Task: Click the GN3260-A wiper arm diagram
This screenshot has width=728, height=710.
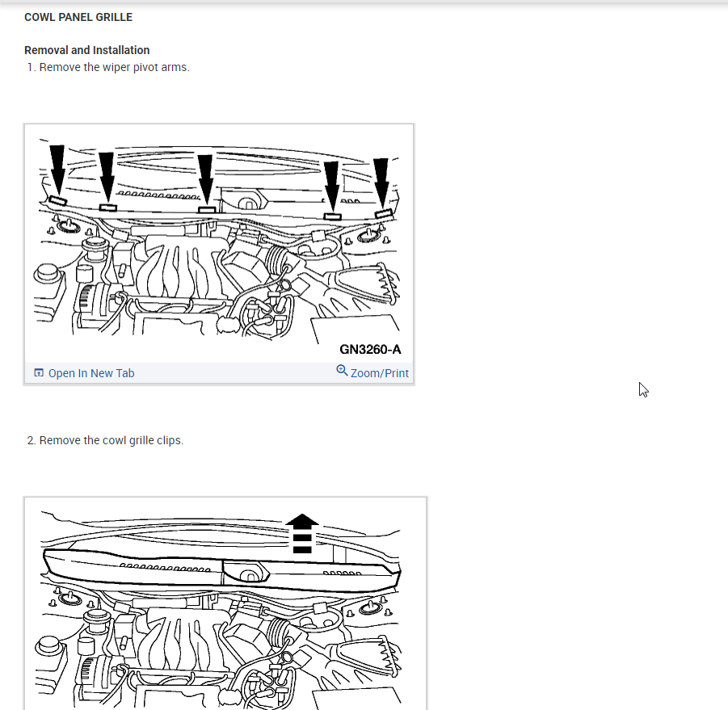Action: point(219,243)
